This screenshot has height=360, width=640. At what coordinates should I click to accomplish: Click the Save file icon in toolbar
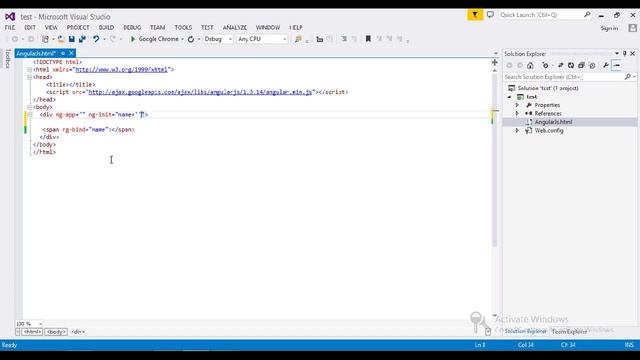(x=72, y=39)
